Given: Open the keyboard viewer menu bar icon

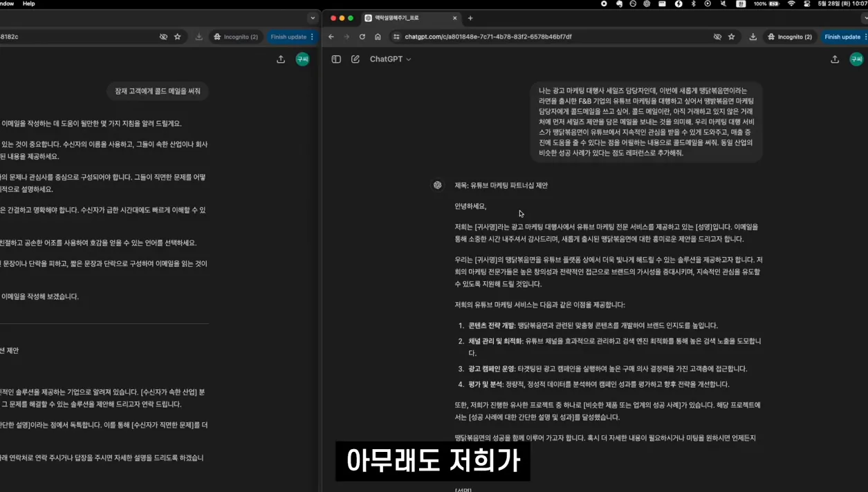Looking at the screenshot, I should [x=662, y=3].
